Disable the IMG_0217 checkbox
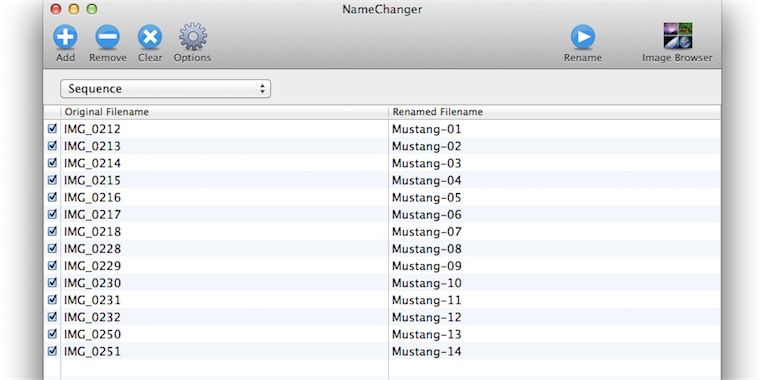The width and height of the screenshot is (760, 380). click(52, 214)
